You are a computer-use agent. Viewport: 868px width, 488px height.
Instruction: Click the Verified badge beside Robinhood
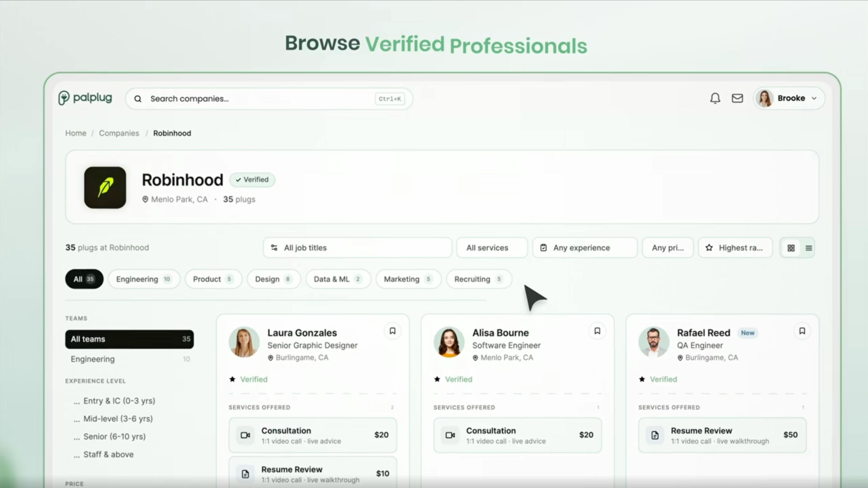click(253, 180)
